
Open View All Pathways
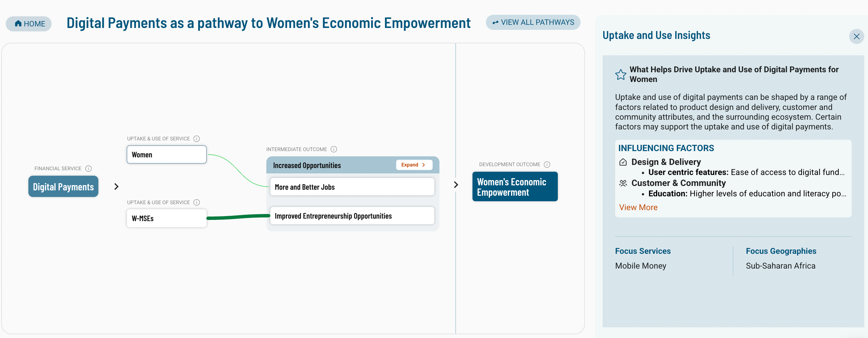[533, 23]
